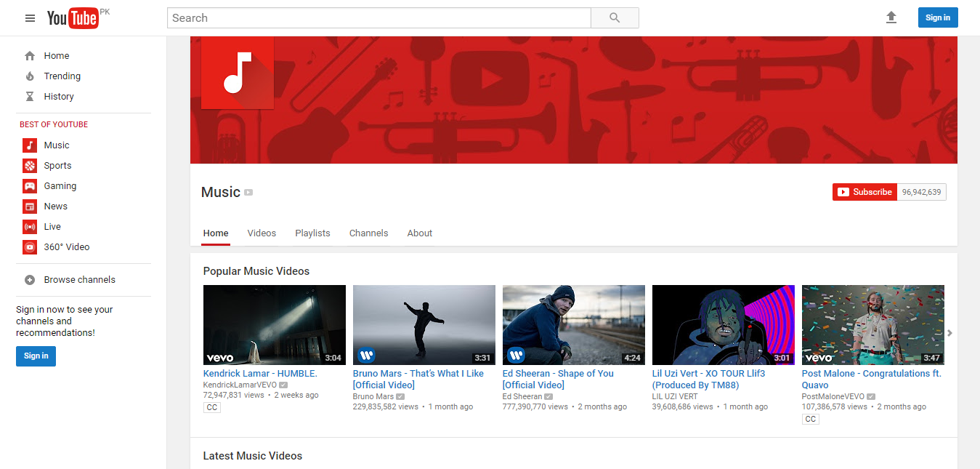Click Post Malone - Congratulations title link
980x469 pixels.
(x=872, y=379)
